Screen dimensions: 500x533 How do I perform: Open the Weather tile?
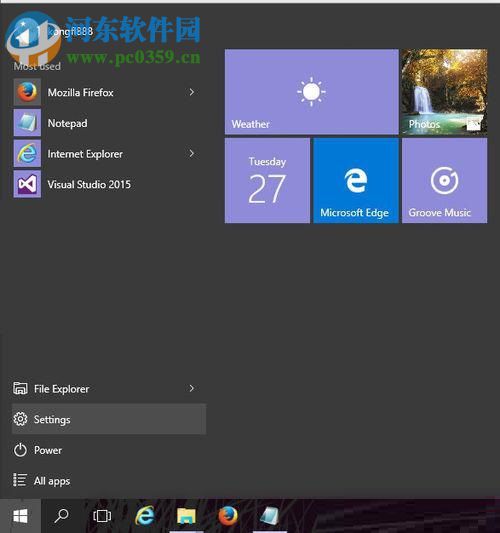pos(311,92)
